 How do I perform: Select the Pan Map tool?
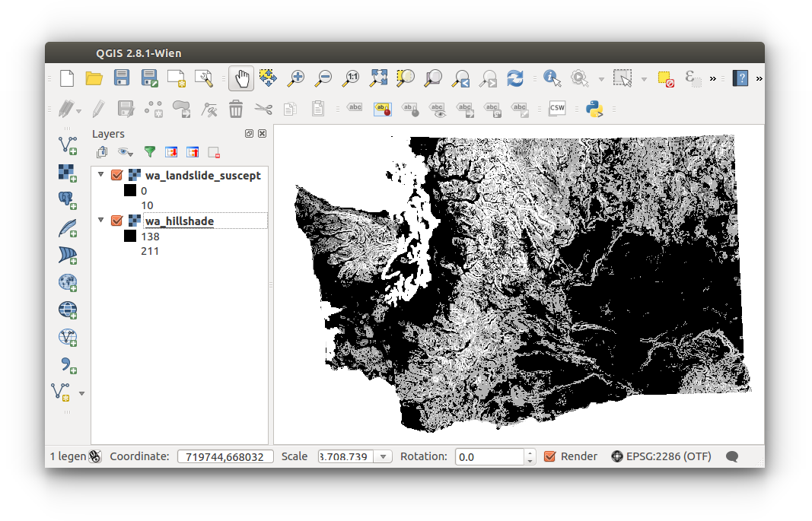tap(241, 78)
